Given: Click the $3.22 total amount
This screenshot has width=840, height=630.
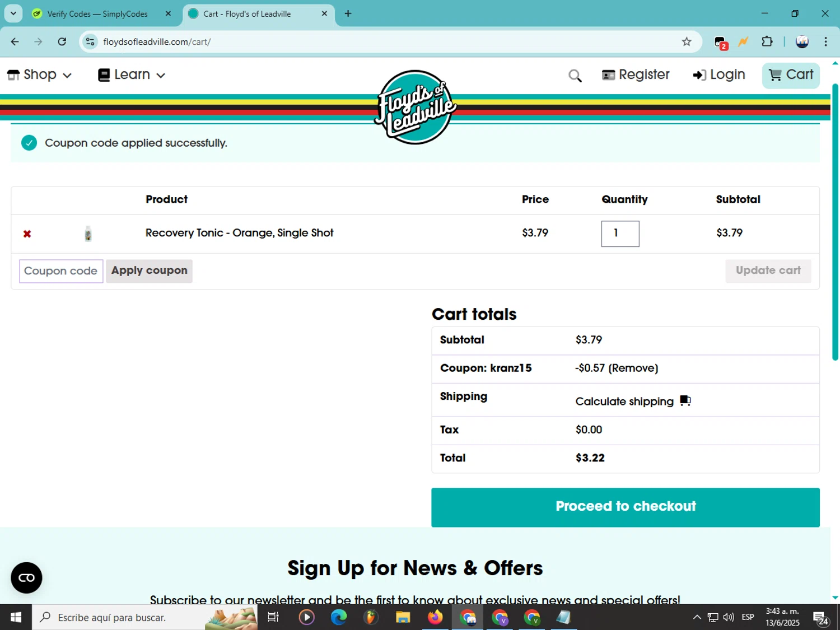Looking at the screenshot, I should 590,458.
